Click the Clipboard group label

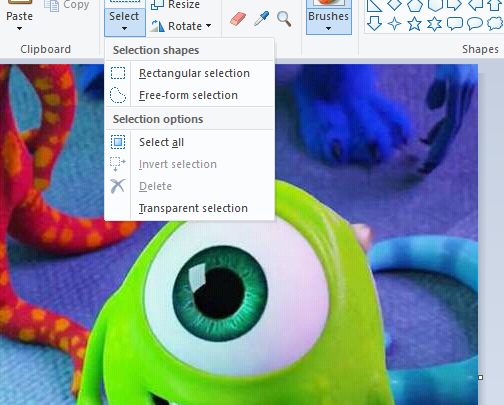(45, 49)
